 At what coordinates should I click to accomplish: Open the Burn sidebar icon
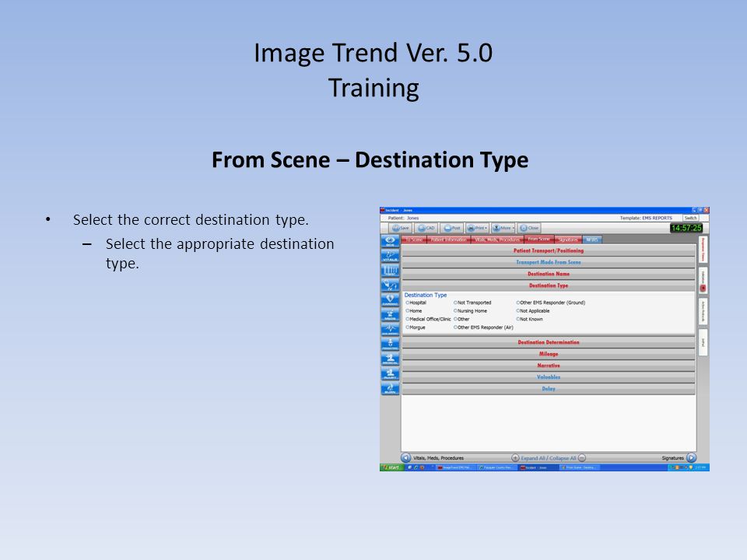coord(390,388)
